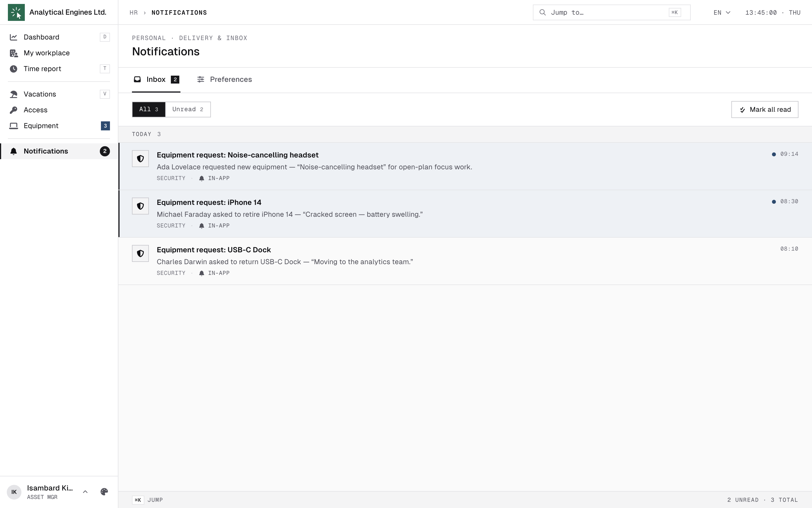Click the Isambard Ki… user name
Screen dimensions: 812x508
pyautogui.click(x=50, y=488)
